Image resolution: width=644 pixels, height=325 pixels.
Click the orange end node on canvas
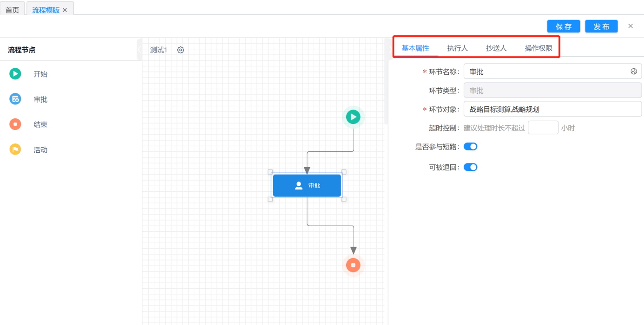[353, 265]
